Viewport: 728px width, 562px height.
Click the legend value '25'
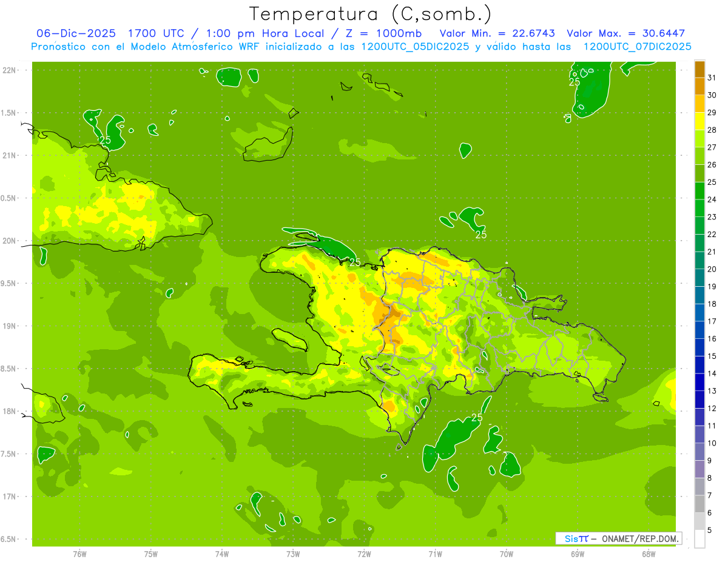[x=712, y=182]
